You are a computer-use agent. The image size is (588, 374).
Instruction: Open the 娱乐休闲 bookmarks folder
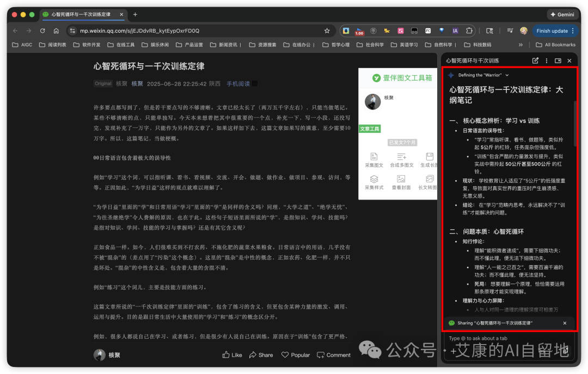[x=155, y=45]
